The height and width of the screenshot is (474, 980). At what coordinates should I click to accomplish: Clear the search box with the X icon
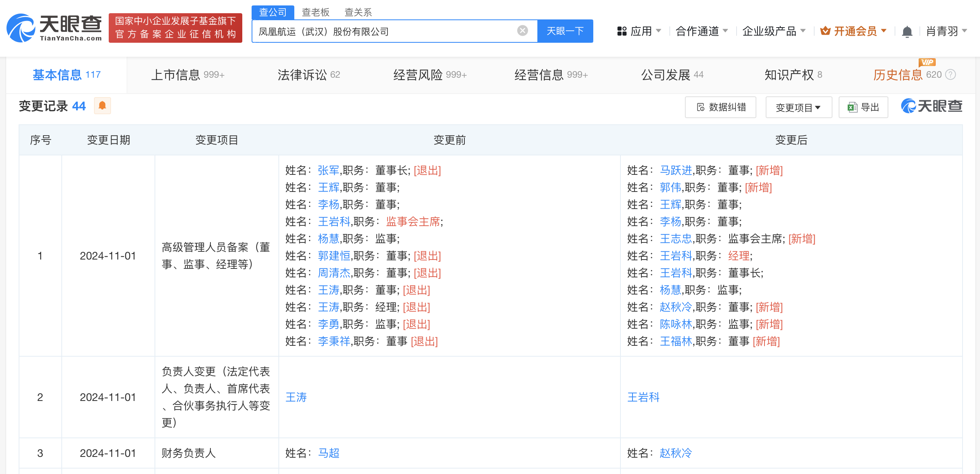pos(523,31)
